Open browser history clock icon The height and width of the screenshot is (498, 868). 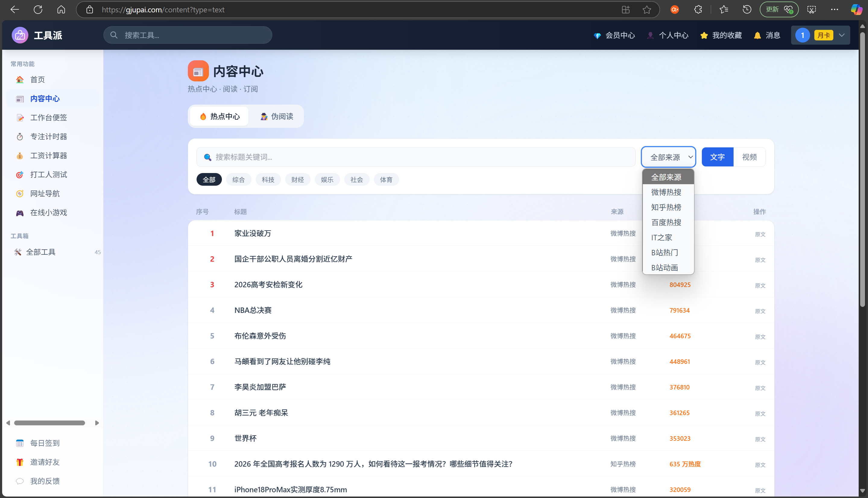747,10
